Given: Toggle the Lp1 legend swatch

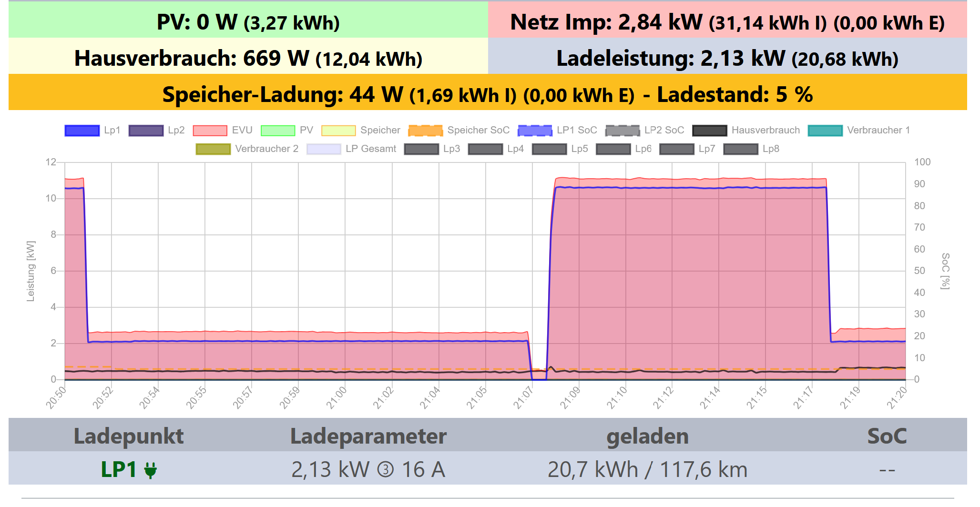Looking at the screenshot, I should (82, 131).
